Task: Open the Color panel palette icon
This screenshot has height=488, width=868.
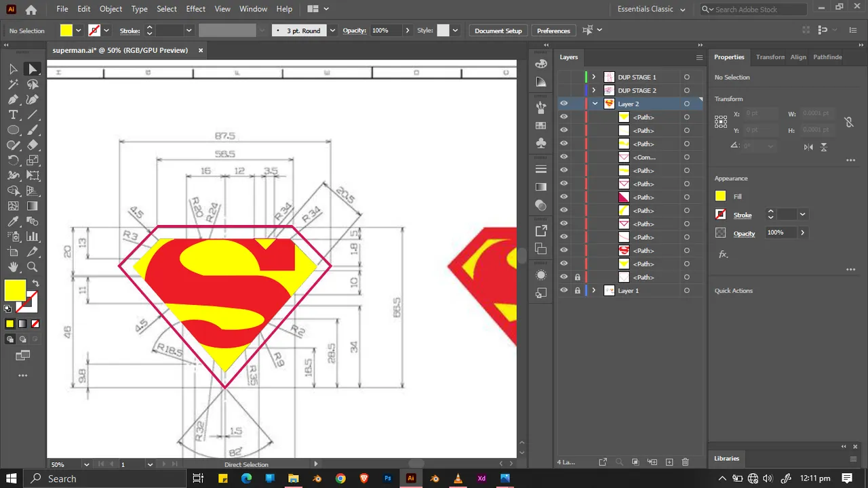Action: pos(540,64)
